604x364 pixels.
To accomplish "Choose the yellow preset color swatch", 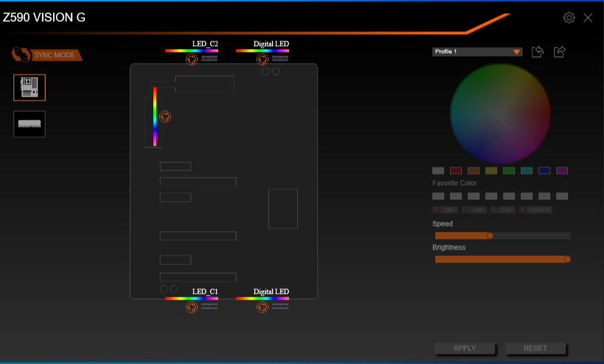I will pyautogui.click(x=491, y=170).
